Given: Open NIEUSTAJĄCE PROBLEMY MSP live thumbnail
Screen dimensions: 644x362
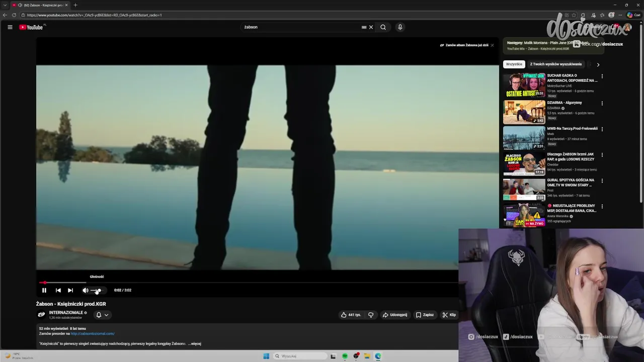Looking at the screenshot, I should (524, 215).
